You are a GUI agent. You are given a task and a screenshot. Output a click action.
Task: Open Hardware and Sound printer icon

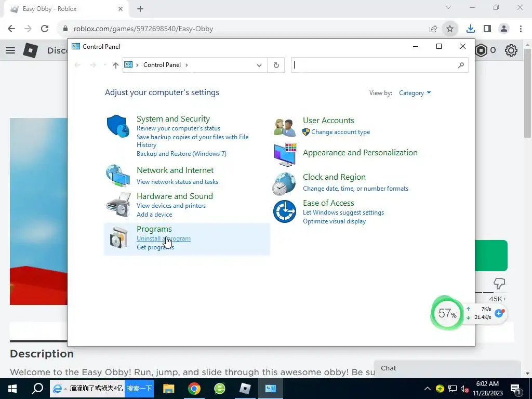point(118,205)
